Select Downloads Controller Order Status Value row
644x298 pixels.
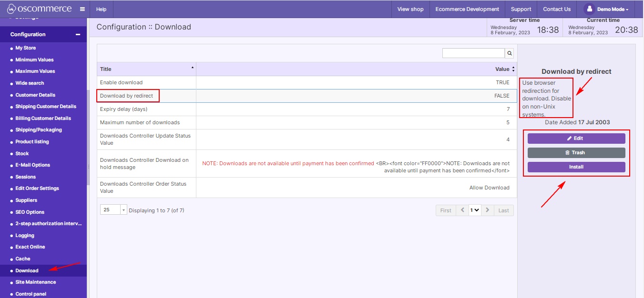tap(307, 188)
